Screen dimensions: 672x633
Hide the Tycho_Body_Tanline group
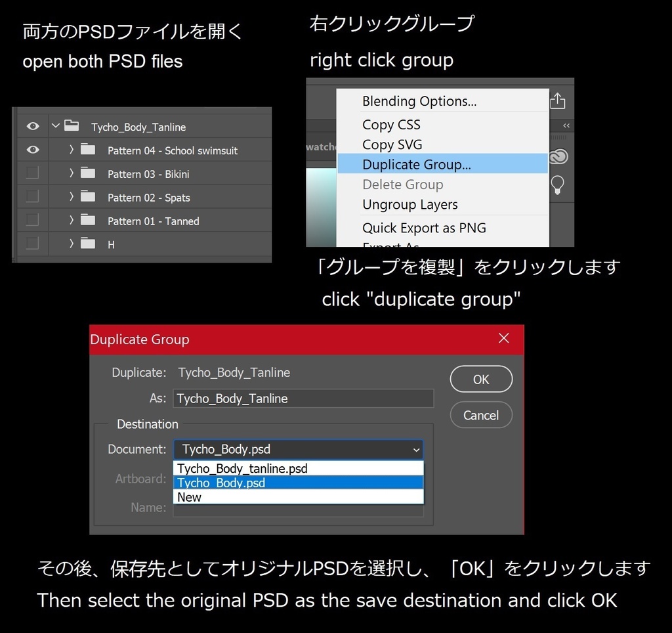click(x=32, y=126)
